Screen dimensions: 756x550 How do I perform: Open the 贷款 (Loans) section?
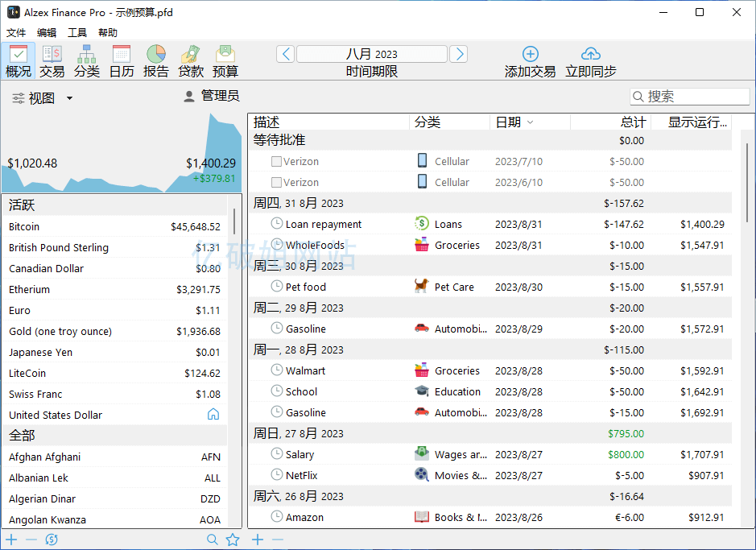point(191,59)
